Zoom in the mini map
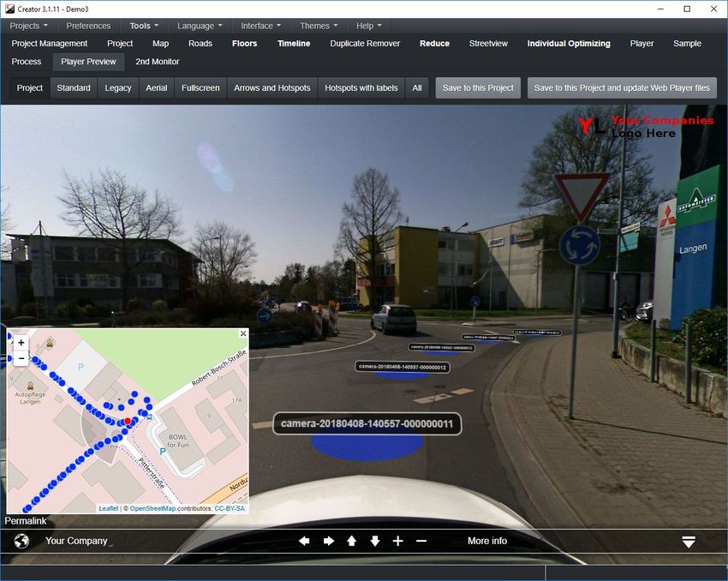 [21, 343]
